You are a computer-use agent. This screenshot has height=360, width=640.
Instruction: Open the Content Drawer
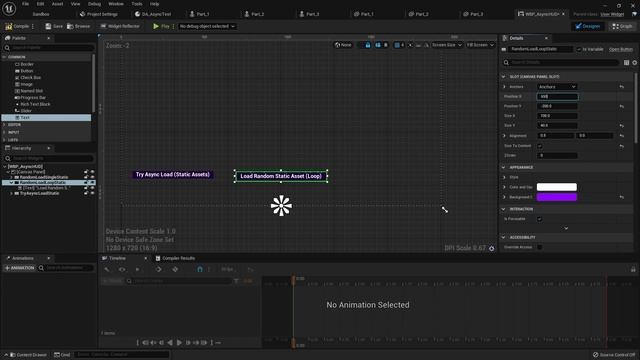(28, 355)
